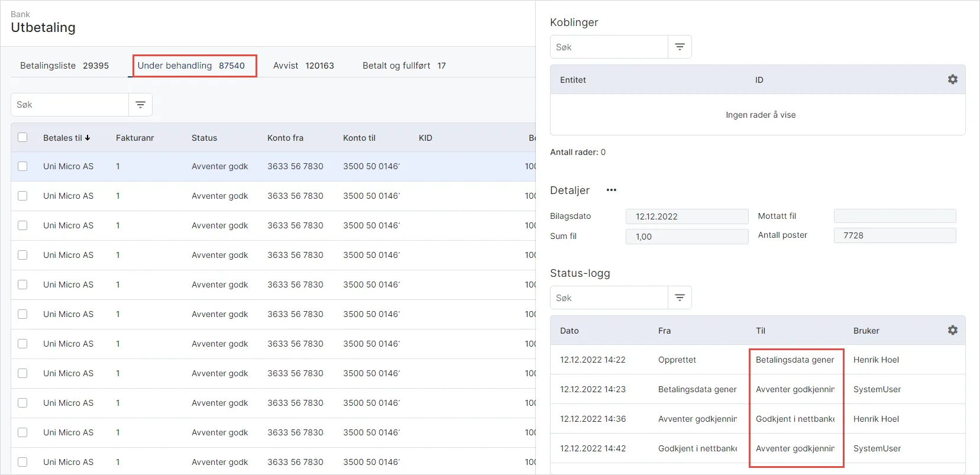Open the three-dot menu next to Detaljer
The width and height of the screenshot is (980, 475).
tap(612, 190)
